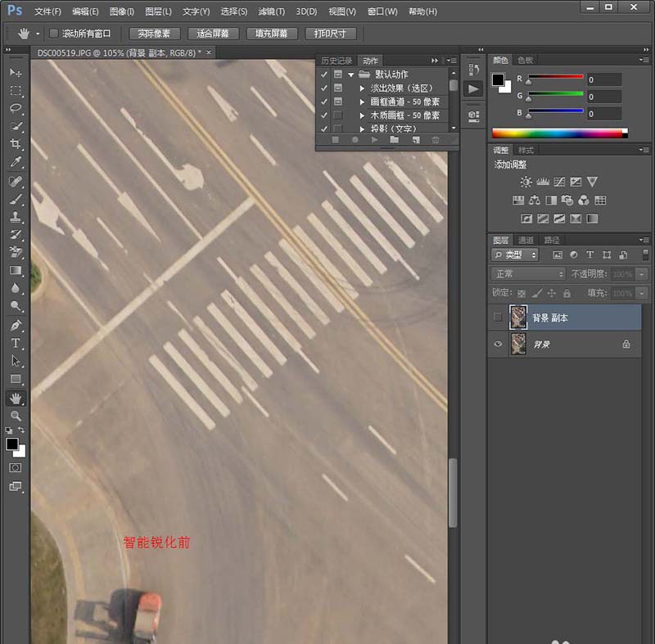Click the 实际像素 button
Image resolution: width=655 pixels, height=644 pixels.
[x=153, y=34]
